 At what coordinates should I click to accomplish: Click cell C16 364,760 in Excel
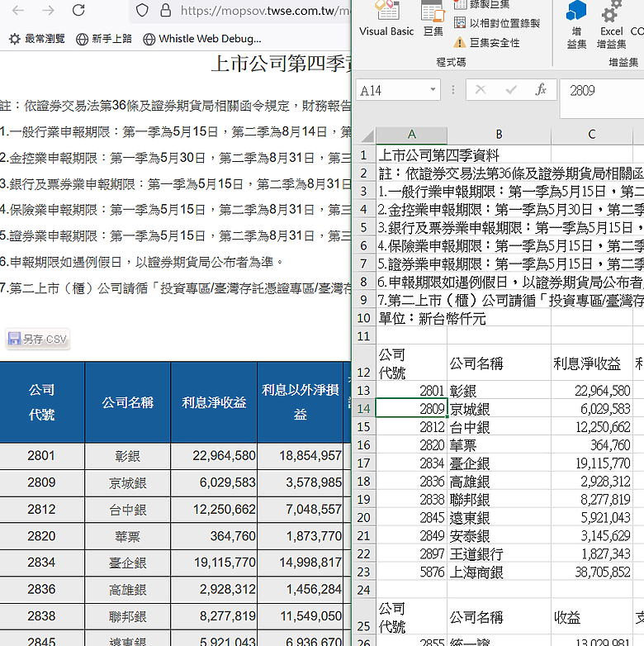(592, 445)
